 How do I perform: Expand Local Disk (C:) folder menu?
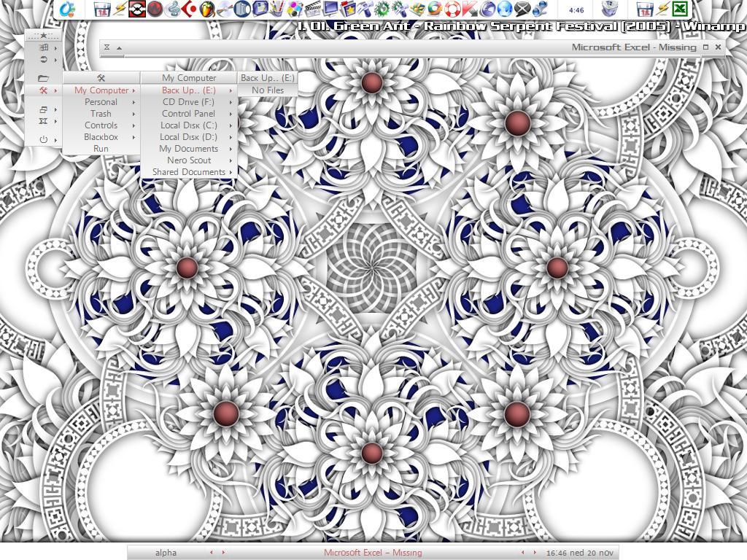click(x=189, y=125)
